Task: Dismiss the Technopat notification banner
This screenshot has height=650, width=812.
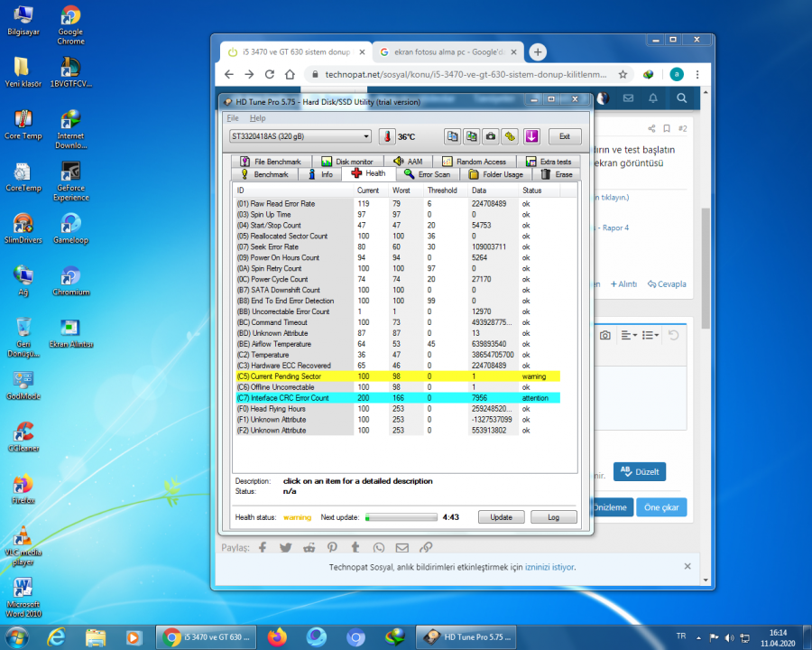Action: [x=687, y=567]
